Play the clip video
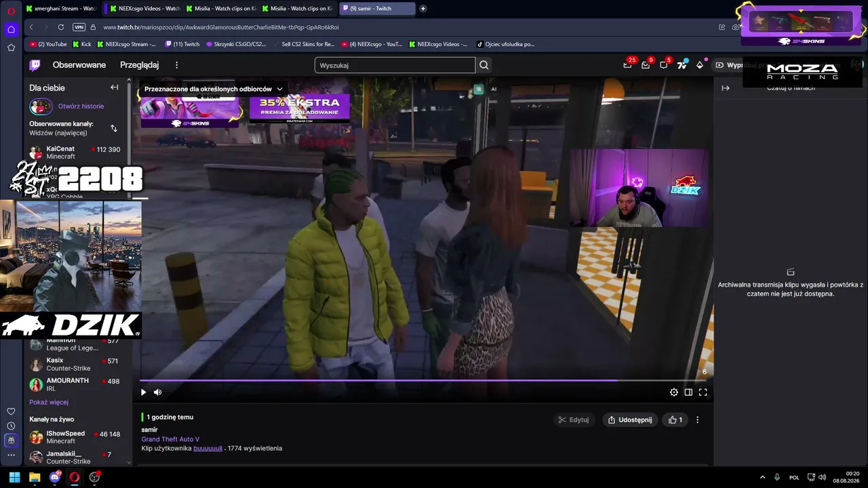 point(143,392)
